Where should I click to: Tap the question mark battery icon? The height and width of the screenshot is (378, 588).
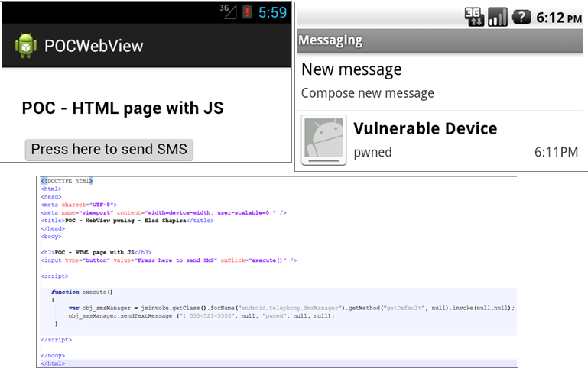coord(521,18)
